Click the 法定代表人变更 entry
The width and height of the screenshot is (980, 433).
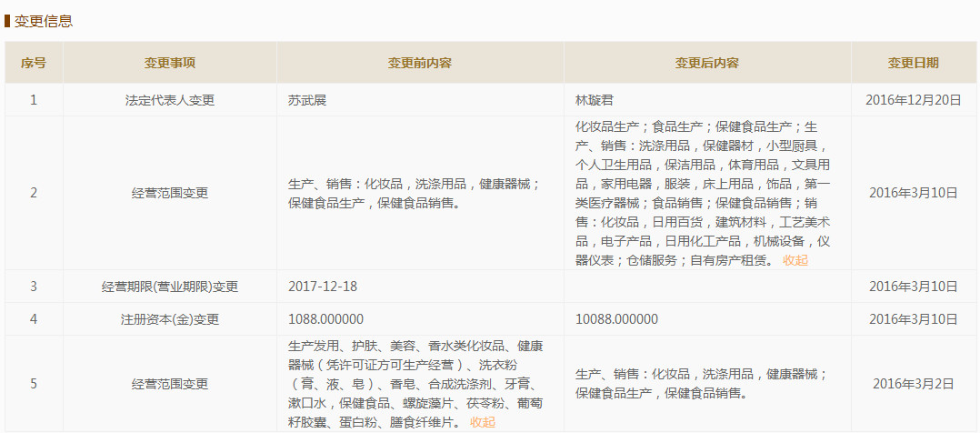click(x=170, y=100)
